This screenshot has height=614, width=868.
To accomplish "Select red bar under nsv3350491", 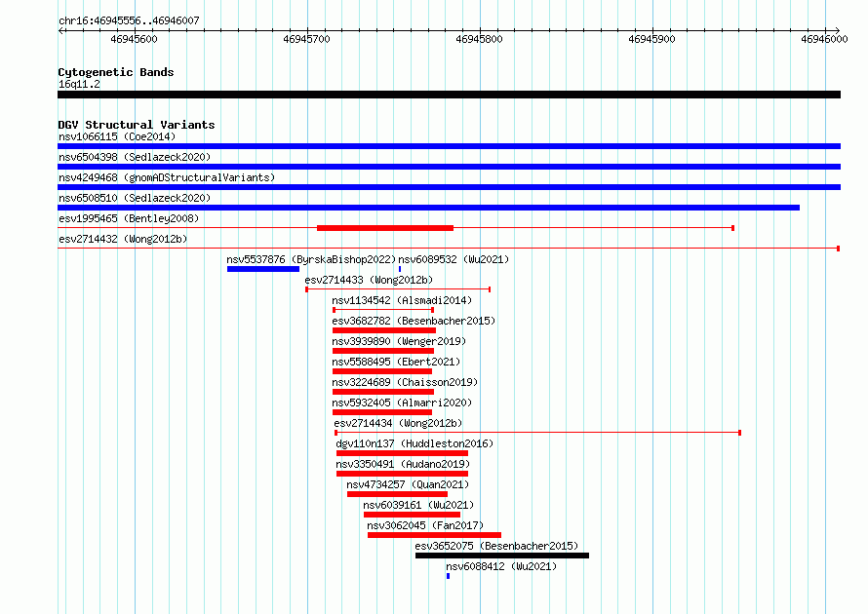I will pyautogui.click(x=403, y=474).
